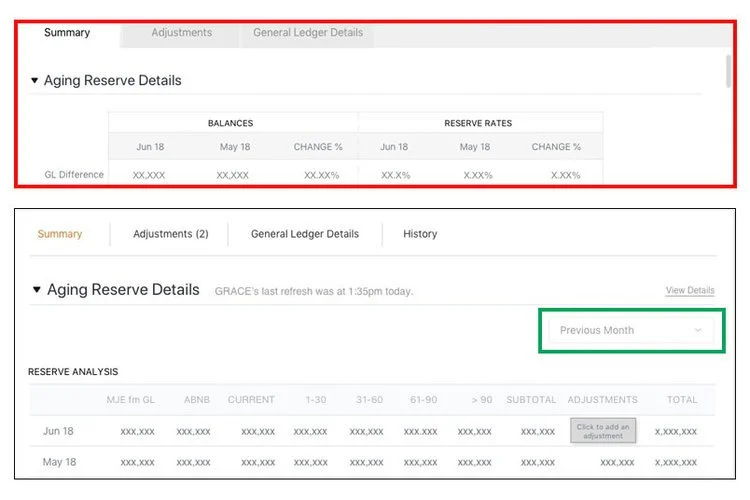Select the May 18 row label in Reserve Analysis

click(59, 462)
